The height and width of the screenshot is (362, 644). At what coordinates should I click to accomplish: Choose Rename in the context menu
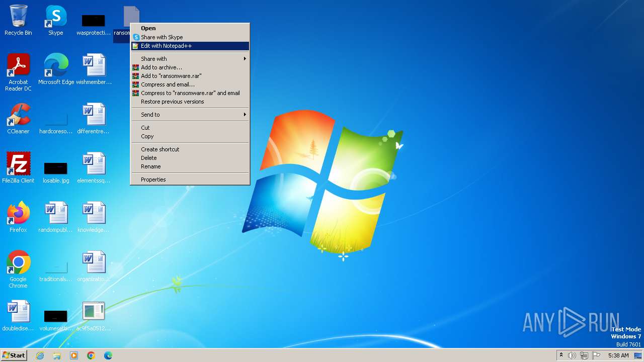pyautogui.click(x=190, y=166)
